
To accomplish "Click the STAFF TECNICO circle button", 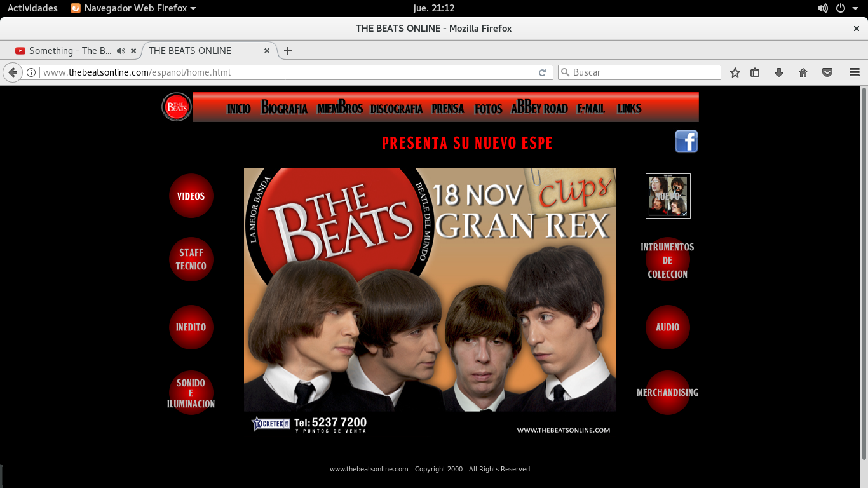I will click(x=191, y=259).
